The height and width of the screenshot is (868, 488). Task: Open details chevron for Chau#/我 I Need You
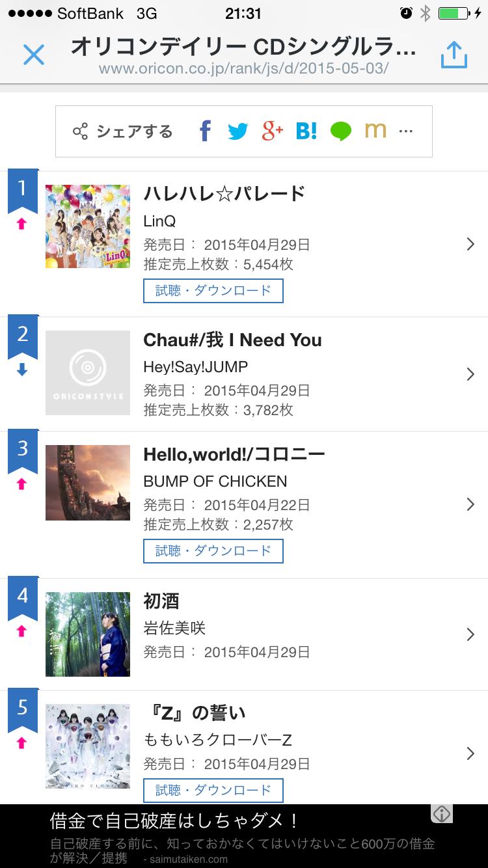pyautogui.click(x=470, y=374)
